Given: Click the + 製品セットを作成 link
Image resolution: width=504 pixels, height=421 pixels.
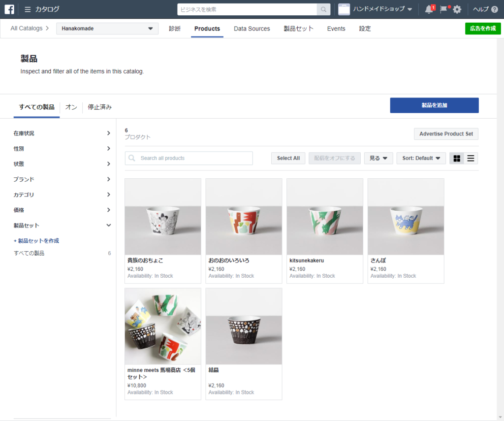Looking at the screenshot, I should [x=36, y=241].
